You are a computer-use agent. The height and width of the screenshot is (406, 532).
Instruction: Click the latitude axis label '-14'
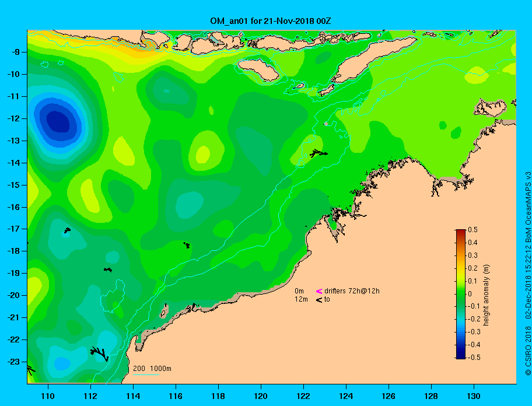(x=13, y=163)
